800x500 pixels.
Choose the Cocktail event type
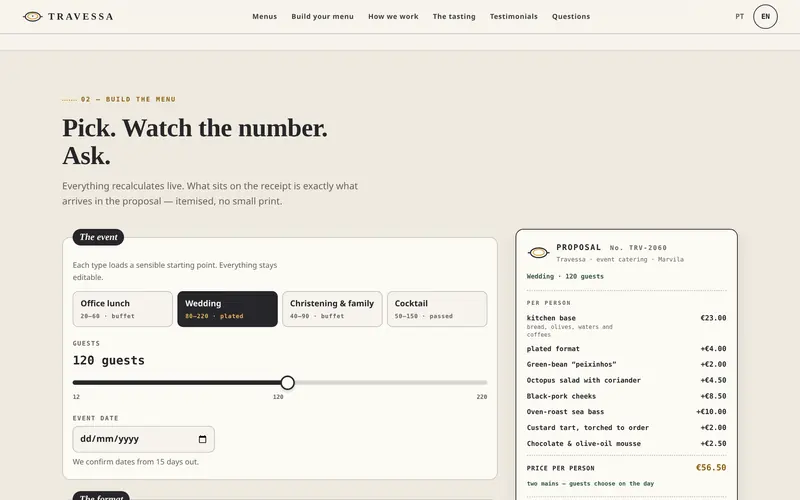tap(437, 309)
